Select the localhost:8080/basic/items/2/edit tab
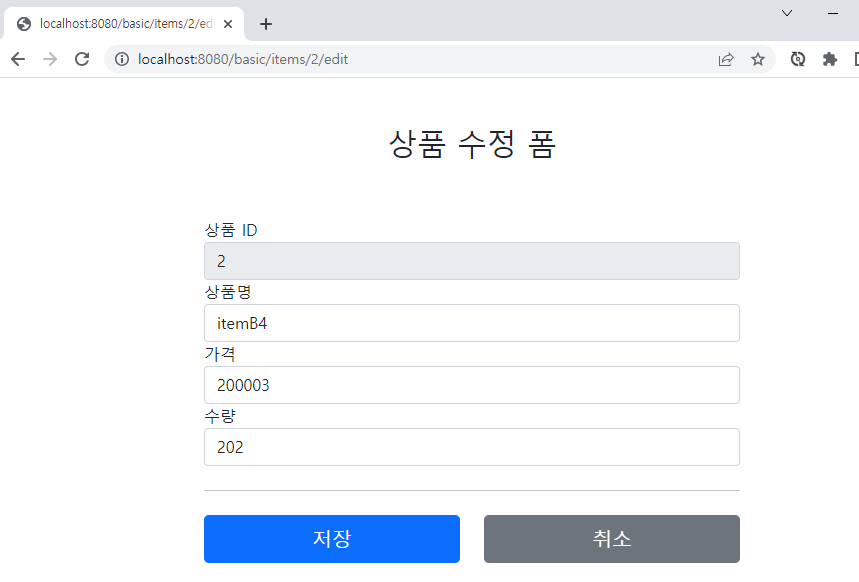 [124, 24]
